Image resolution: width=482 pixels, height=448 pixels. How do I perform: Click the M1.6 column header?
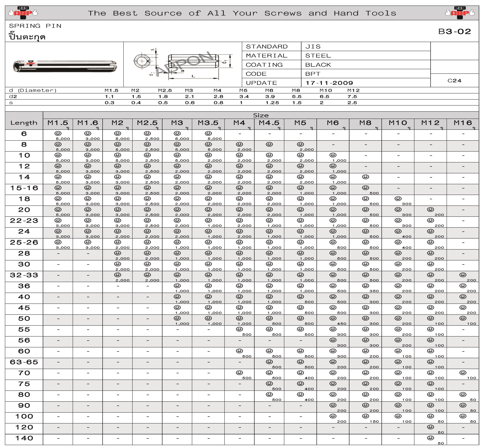coord(88,123)
